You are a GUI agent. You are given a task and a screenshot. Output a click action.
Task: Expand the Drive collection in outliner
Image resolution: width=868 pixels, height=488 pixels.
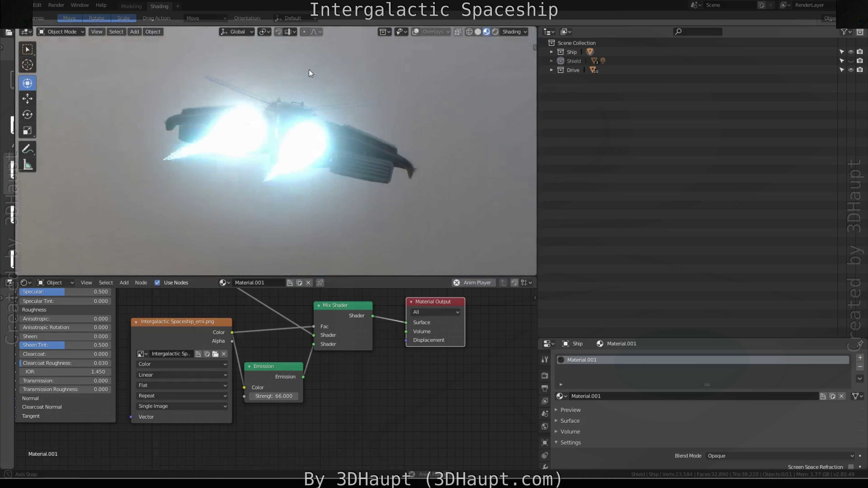click(551, 70)
